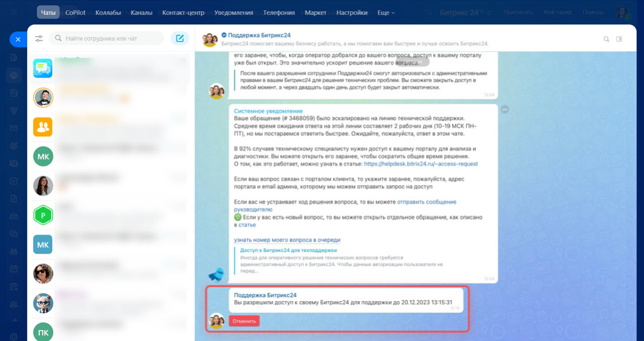Open the Телефония tab
The image size is (644, 341).
click(x=279, y=13)
